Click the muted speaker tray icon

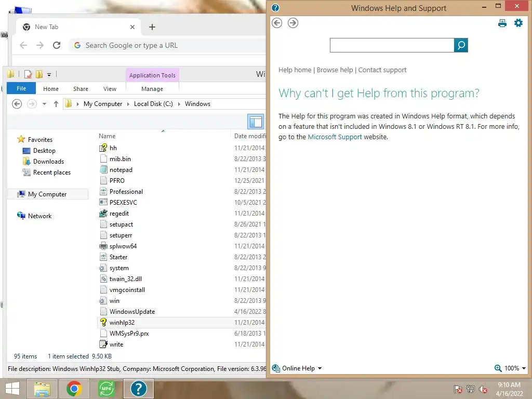pyautogui.click(x=483, y=389)
